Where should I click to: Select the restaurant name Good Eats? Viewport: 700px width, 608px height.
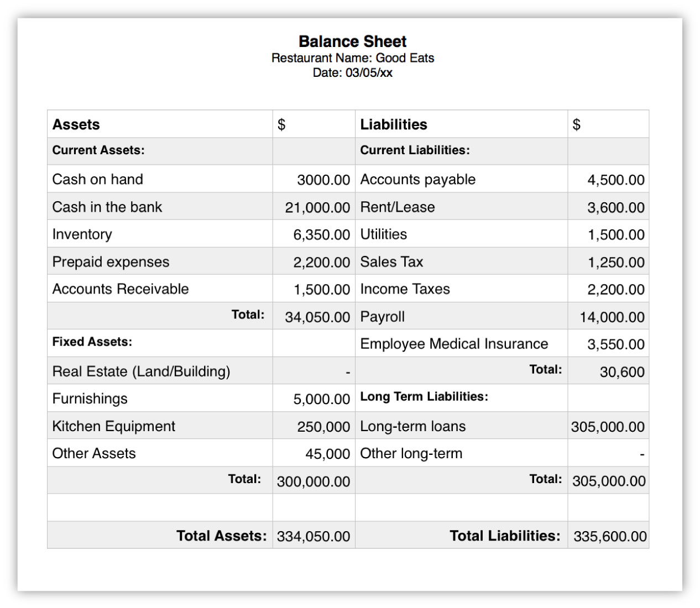point(353,57)
